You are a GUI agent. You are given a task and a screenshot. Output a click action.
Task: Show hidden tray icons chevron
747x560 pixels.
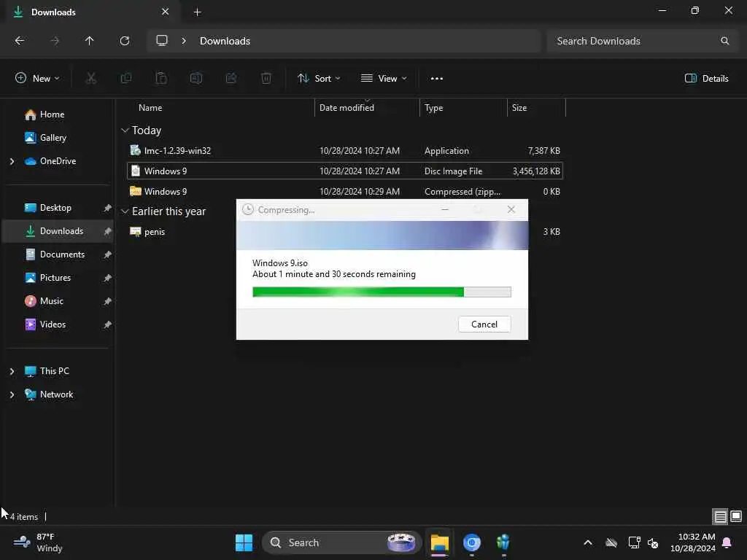(x=588, y=542)
